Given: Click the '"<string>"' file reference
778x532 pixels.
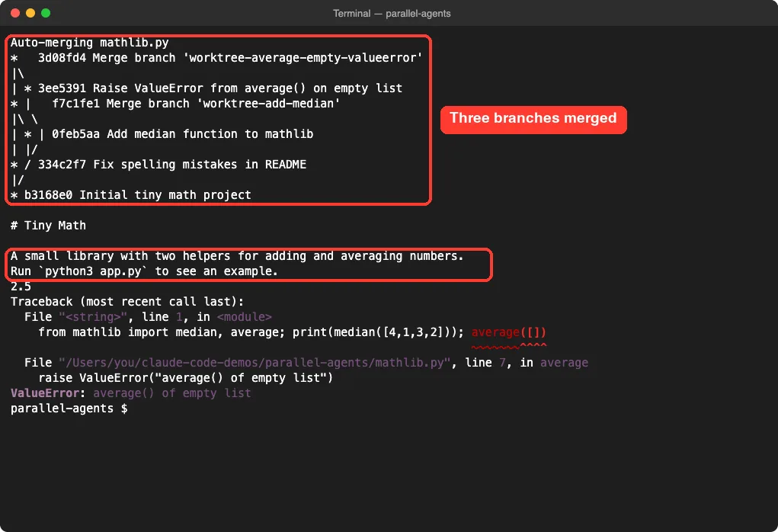Looking at the screenshot, I should (x=93, y=317).
